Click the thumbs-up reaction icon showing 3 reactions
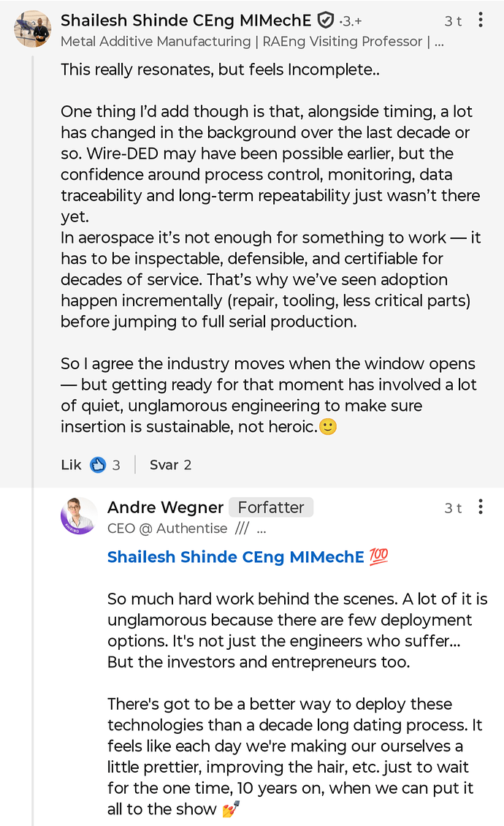504x826 pixels. click(x=97, y=464)
